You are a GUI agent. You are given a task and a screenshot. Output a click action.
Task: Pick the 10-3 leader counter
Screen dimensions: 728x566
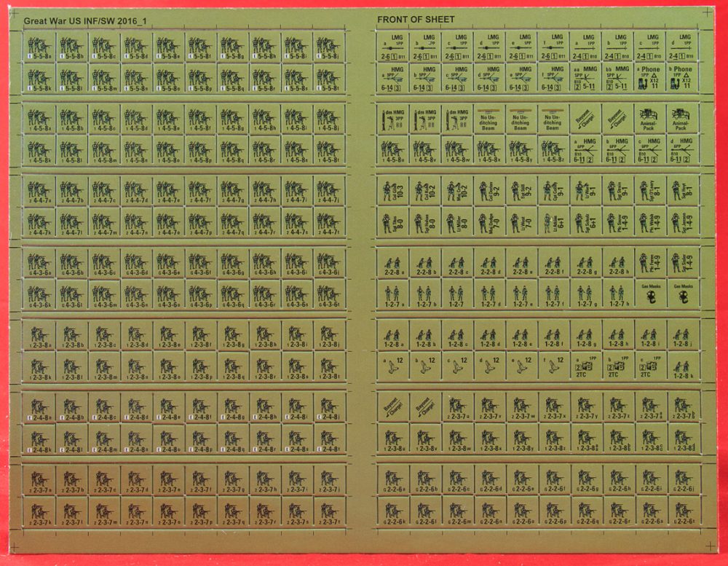393,191
